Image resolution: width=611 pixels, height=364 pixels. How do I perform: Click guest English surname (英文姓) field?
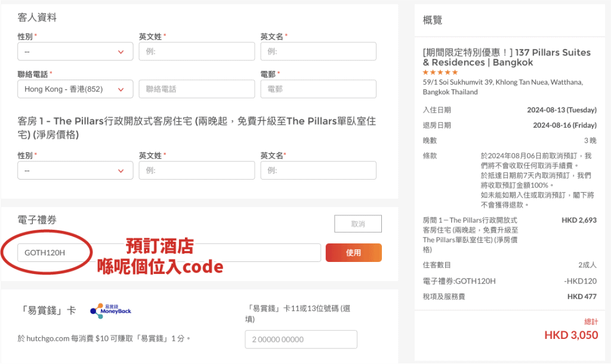pos(196,51)
